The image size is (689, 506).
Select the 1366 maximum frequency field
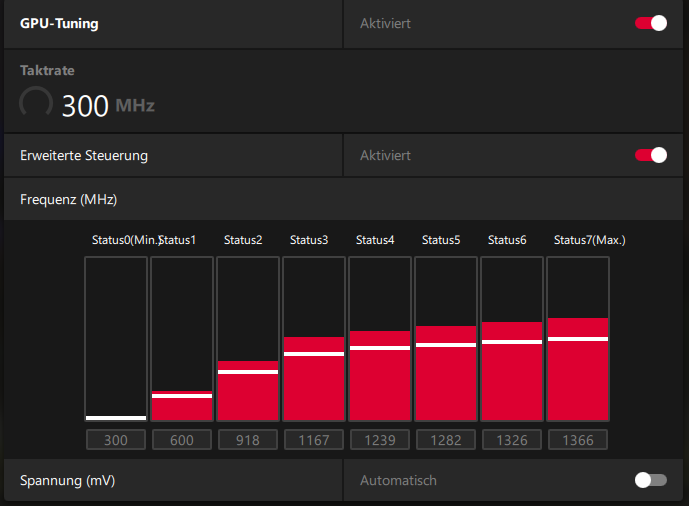pos(578,440)
